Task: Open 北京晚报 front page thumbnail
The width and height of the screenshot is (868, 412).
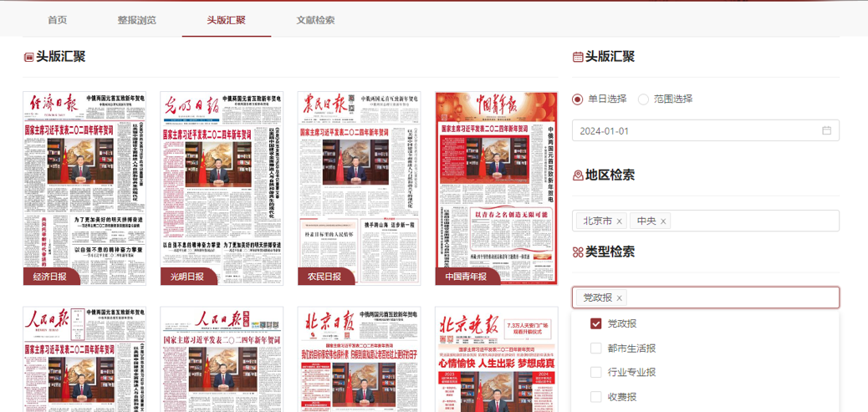Action: click(x=497, y=359)
